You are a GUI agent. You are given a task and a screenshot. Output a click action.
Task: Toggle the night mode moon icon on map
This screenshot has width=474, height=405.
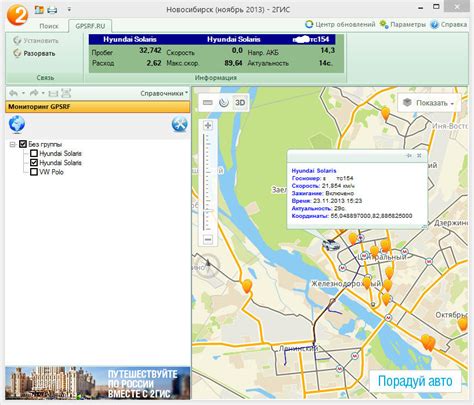pos(224,103)
